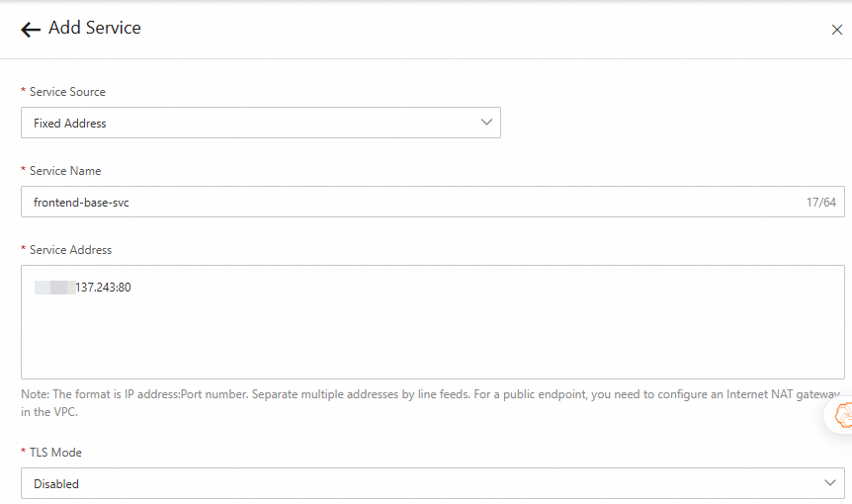Expand the TLS Mode dropdown
Viewport: 852px width, 504px height.
[432, 483]
